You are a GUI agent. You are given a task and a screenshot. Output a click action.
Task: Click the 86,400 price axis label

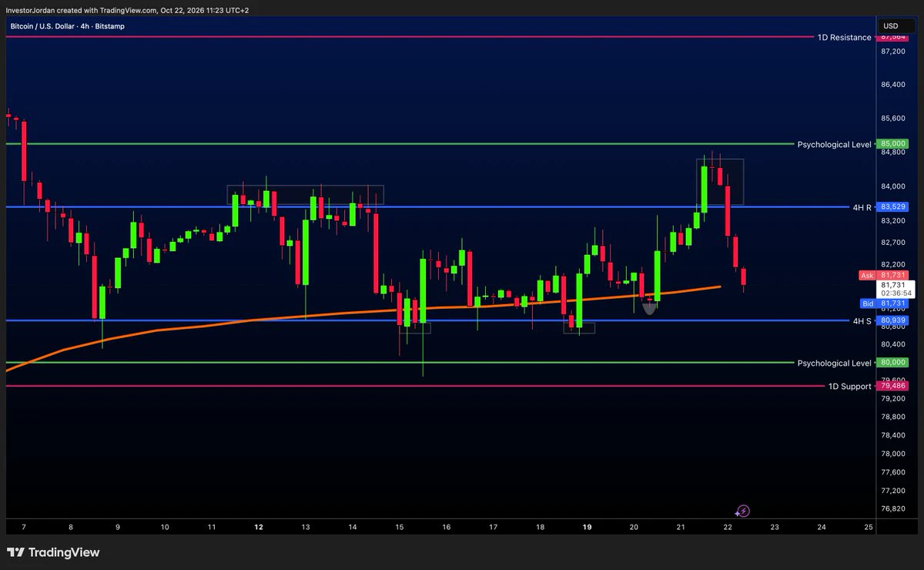[x=893, y=84]
